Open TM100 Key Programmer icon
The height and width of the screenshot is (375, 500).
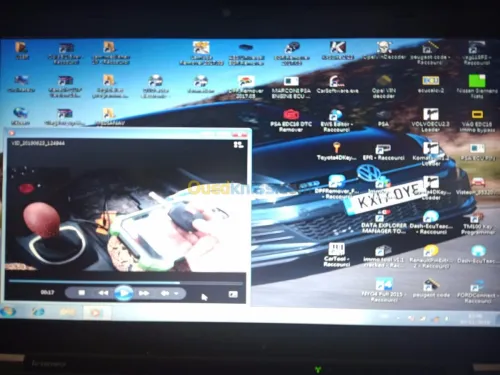[x=477, y=223]
